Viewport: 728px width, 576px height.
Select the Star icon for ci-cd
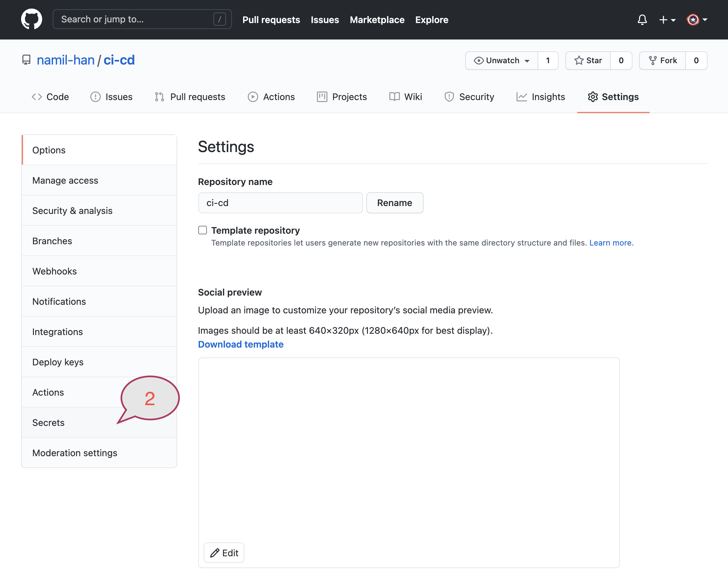point(578,60)
